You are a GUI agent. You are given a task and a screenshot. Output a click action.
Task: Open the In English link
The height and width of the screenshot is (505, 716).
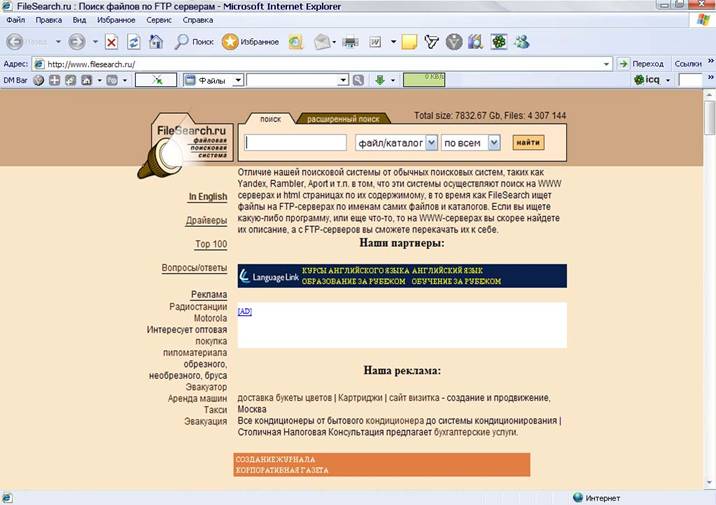pos(208,197)
